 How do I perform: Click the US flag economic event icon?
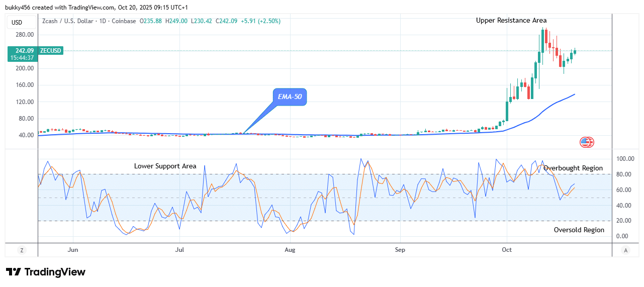pyautogui.click(x=586, y=142)
